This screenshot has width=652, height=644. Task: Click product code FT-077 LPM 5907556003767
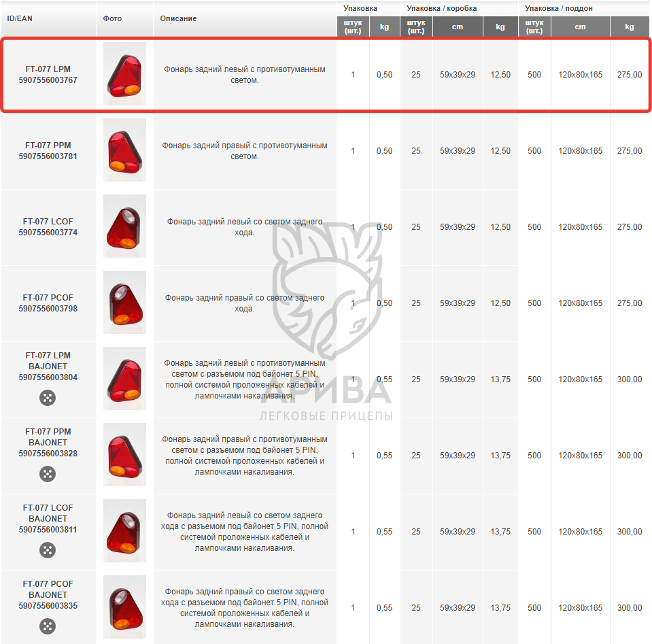coord(48,75)
